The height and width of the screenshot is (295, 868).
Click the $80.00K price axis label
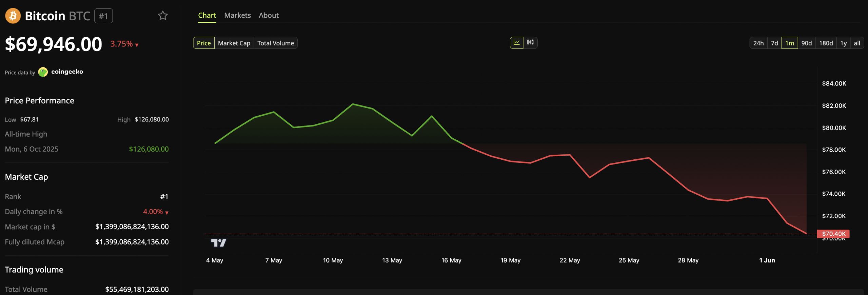tap(834, 128)
